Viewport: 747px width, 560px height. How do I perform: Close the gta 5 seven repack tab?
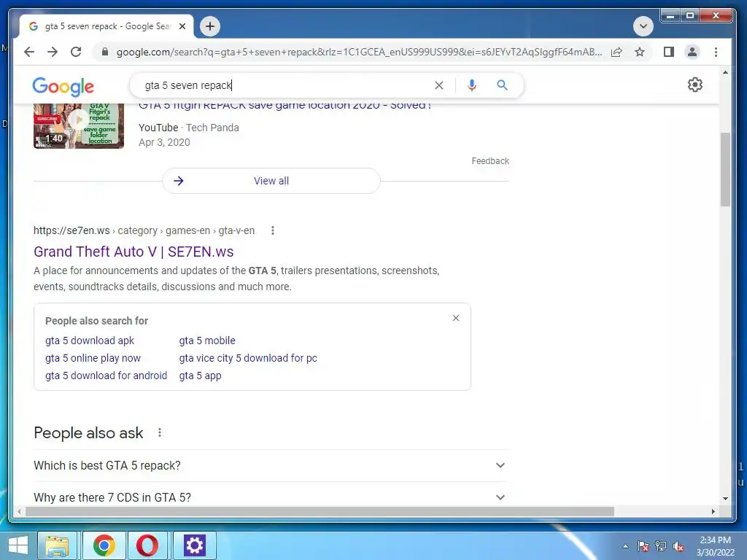182,27
